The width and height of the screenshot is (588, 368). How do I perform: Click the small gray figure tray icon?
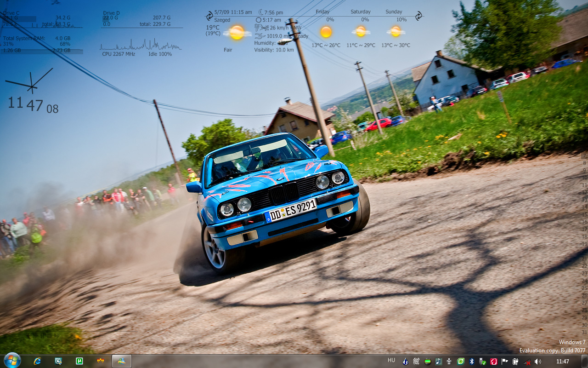449,362
